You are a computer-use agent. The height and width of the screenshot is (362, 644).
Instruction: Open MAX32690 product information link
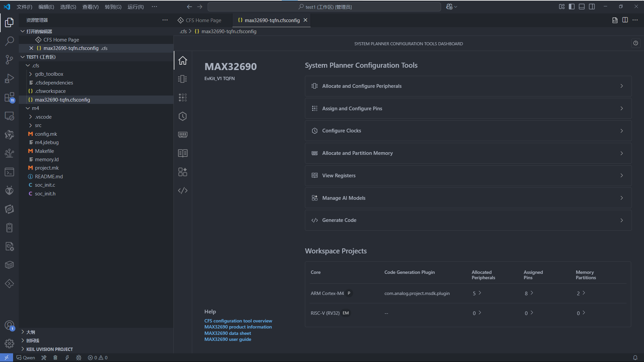point(238,327)
